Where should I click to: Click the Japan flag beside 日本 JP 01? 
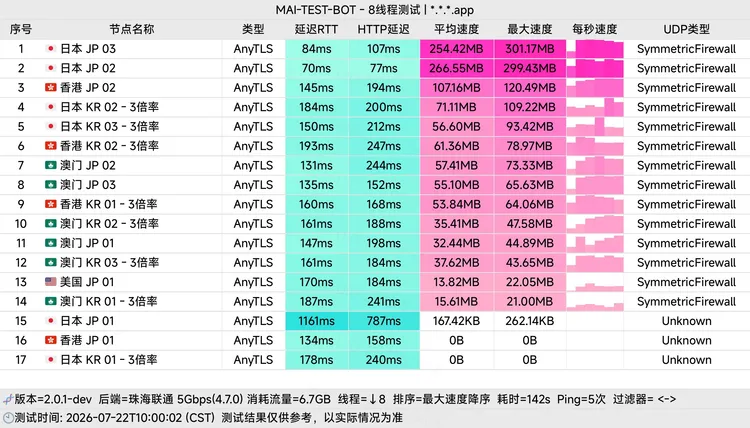pyautogui.click(x=51, y=320)
